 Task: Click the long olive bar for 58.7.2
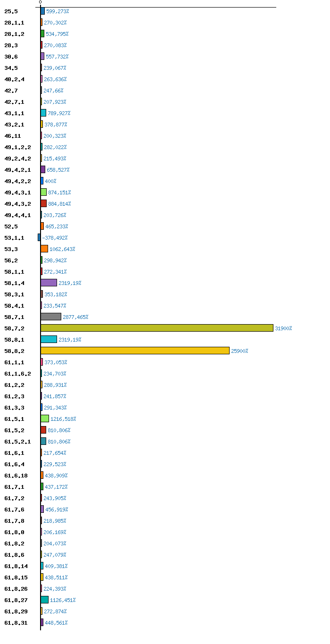[157, 328]
